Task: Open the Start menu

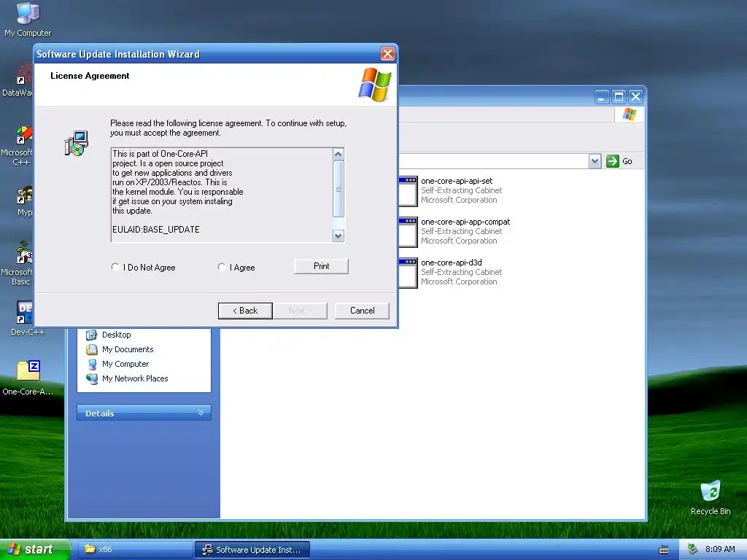Action: click(35, 550)
